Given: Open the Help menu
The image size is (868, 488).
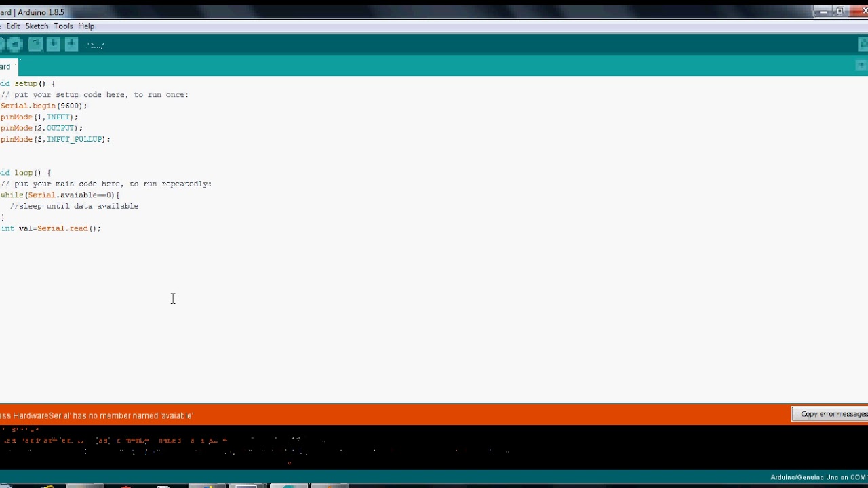Looking at the screenshot, I should click(x=86, y=26).
